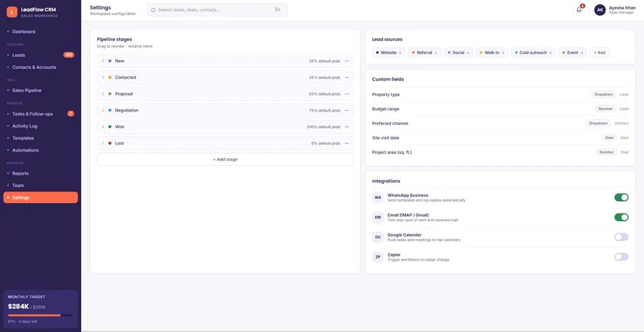The height and width of the screenshot is (332, 644).
Task: Click the monthly target progress bar
Action: point(41,315)
